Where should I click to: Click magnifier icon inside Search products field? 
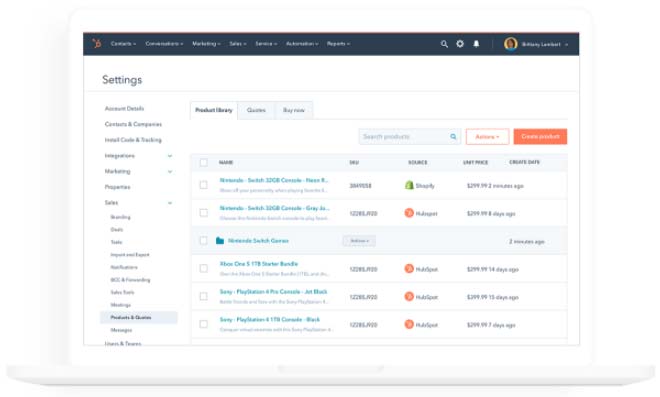pyautogui.click(x=453, y=136)
